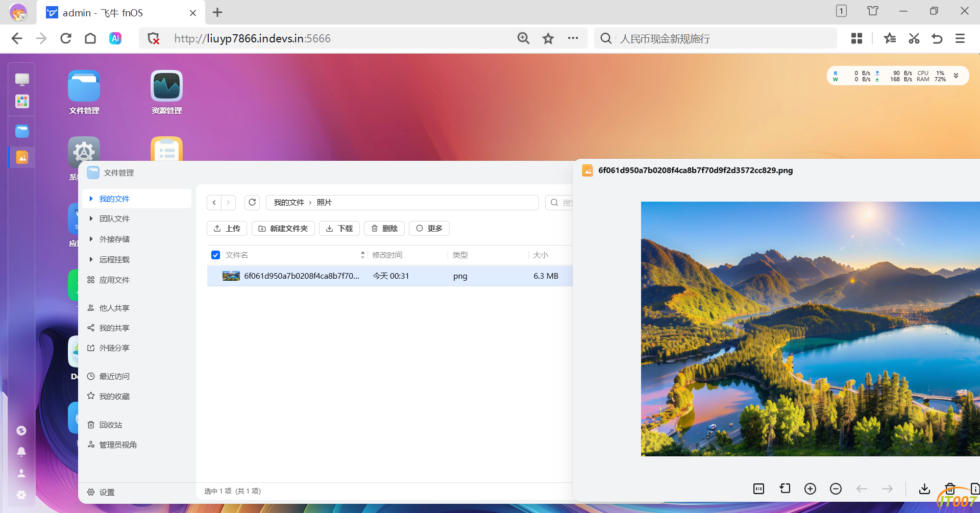Expand the 我的文件 tree node
Screen dimensions: 980x513
91,199
